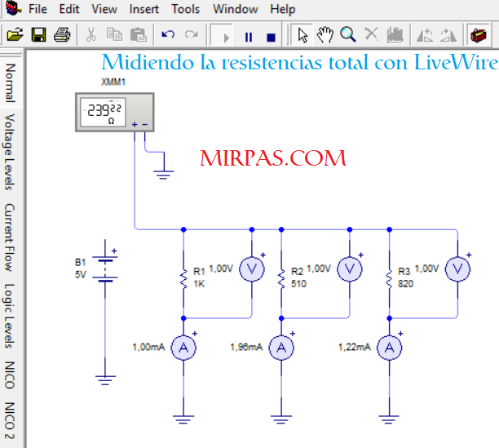The width and height of the screenshot is (499, 448).
Task: Pause the running simulation
Action: point(249,37)
